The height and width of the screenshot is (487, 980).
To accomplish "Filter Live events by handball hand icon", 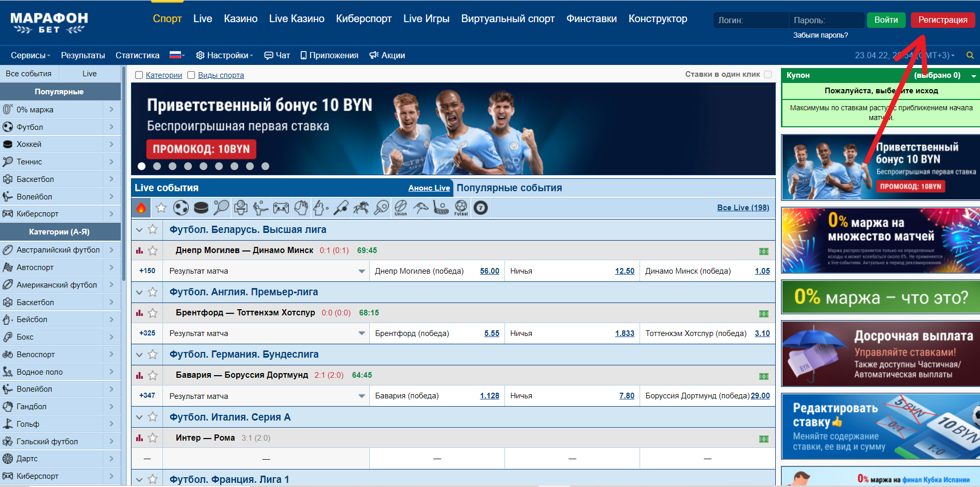I will tap(301, 208).
